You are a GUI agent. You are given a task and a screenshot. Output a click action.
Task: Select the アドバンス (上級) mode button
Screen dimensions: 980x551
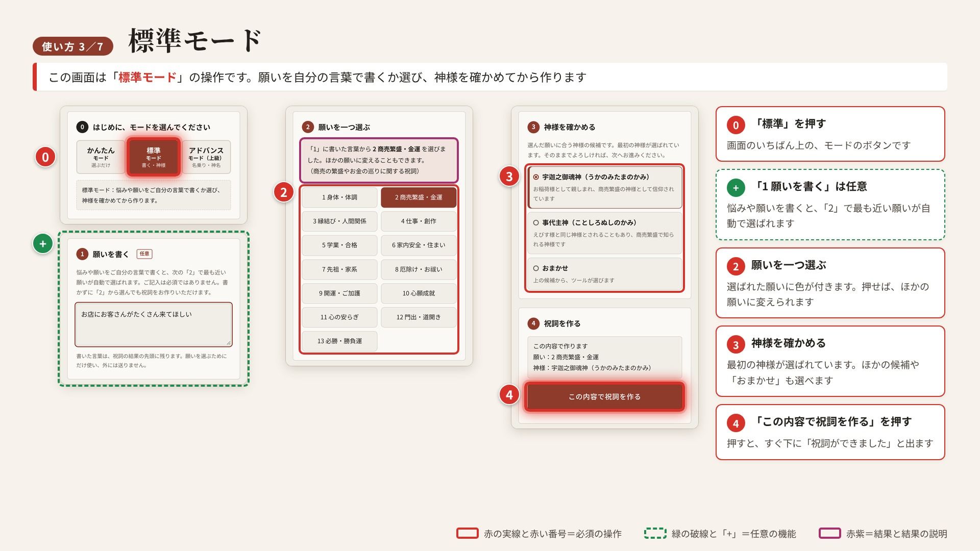pos(206,157)
